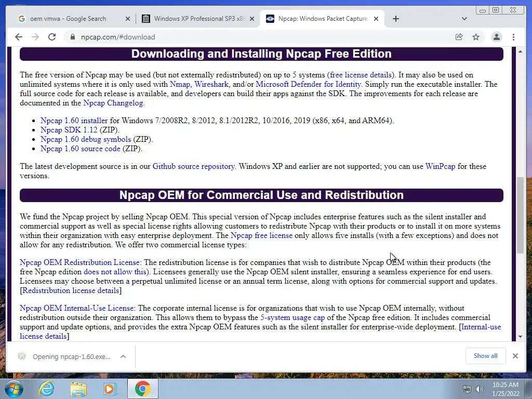Open Redistribution license details link
This screenshot has width=532, height=399.
(x=71, y=290)
